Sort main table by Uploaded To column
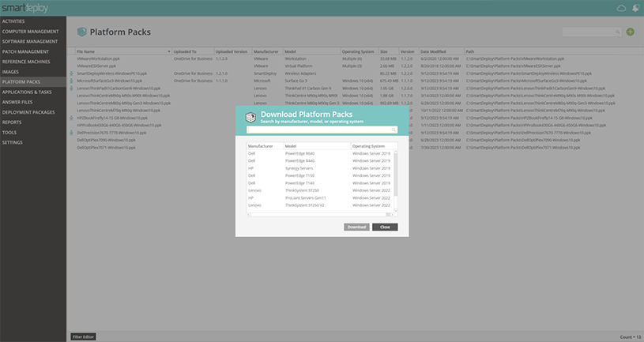The height and width of the screenshot is (342, 644). 193,51
